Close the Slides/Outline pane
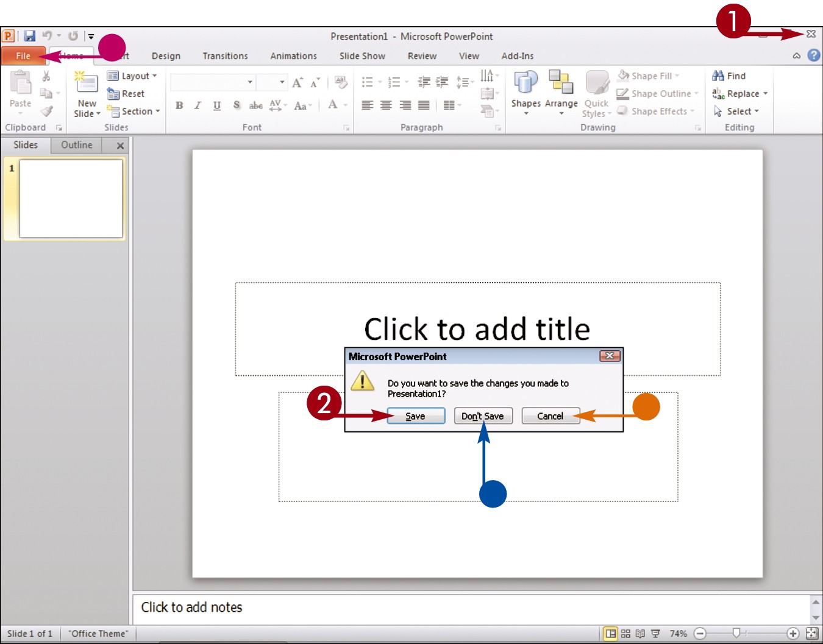 [x=120, y=146]
